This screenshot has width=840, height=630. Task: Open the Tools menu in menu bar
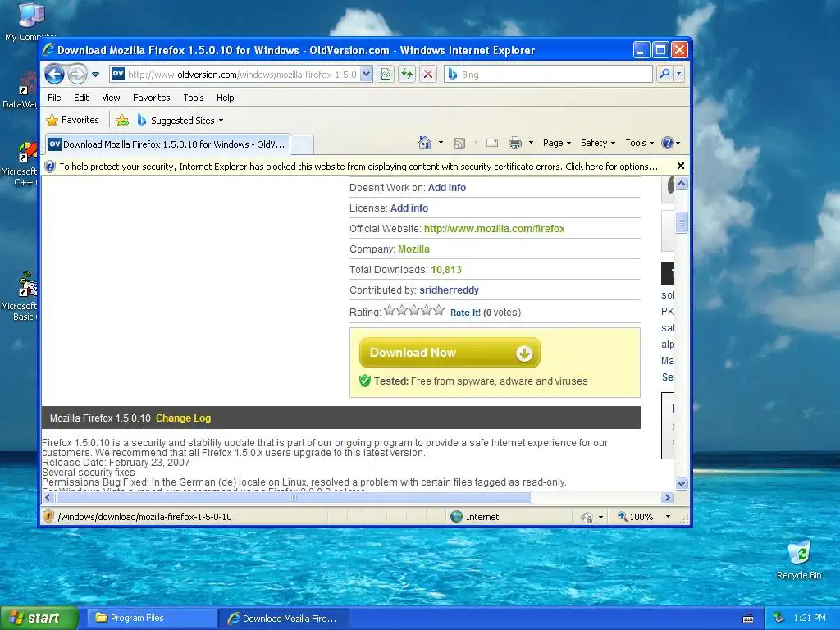194,98
